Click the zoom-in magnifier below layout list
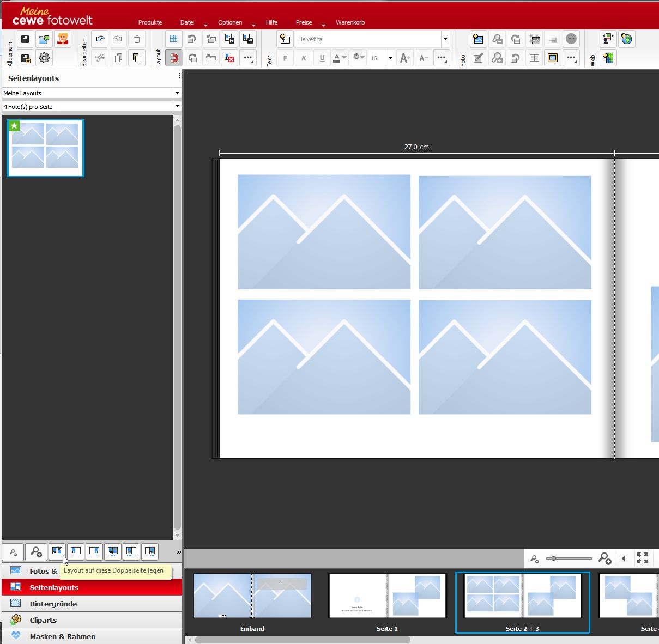The image size is (659, 644). pyautogui.click(x=36, y=552)
